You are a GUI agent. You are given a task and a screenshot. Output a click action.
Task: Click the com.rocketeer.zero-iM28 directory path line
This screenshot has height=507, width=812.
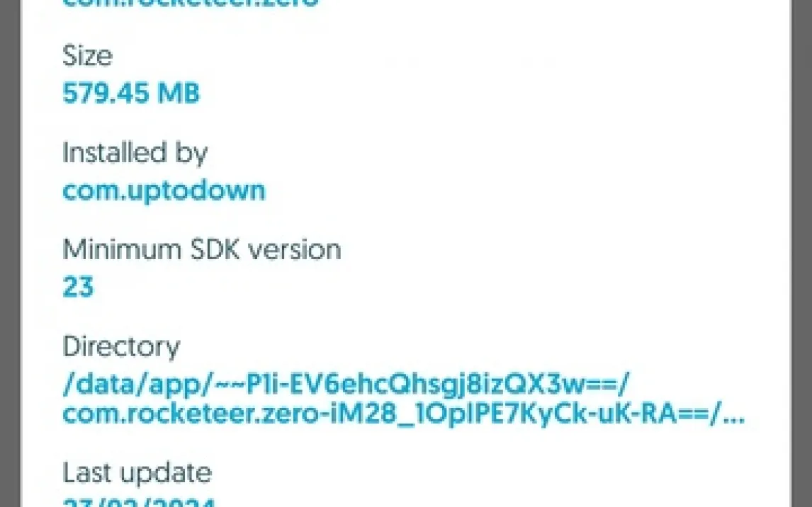403,414
